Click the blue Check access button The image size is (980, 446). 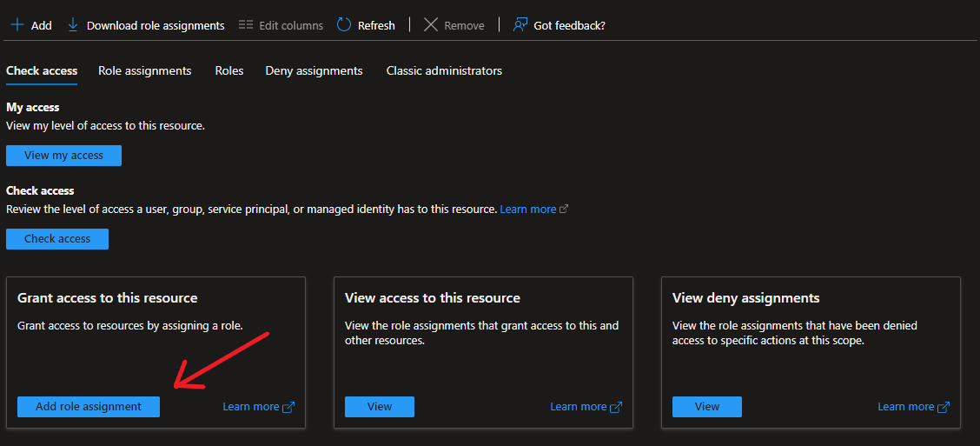(57, 239)
